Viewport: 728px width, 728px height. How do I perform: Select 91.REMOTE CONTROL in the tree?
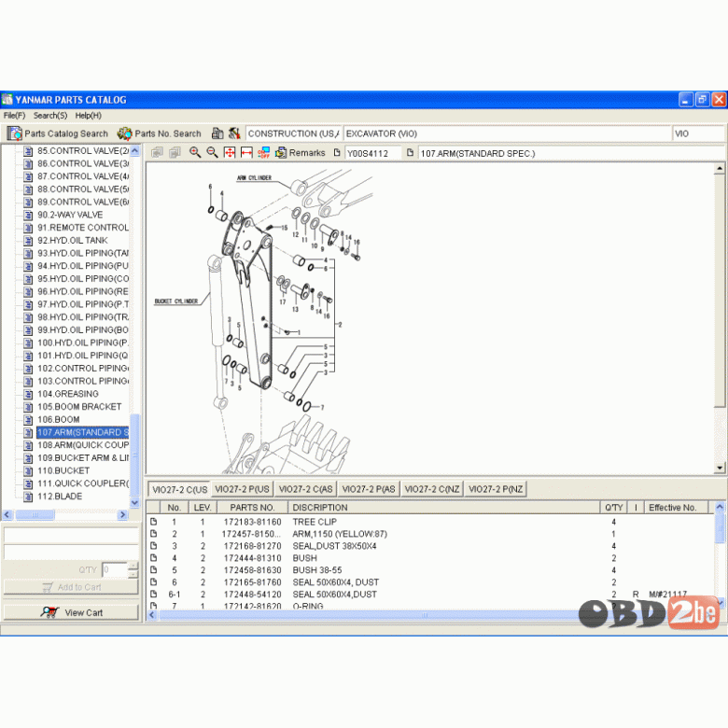[x=83, y=228]
